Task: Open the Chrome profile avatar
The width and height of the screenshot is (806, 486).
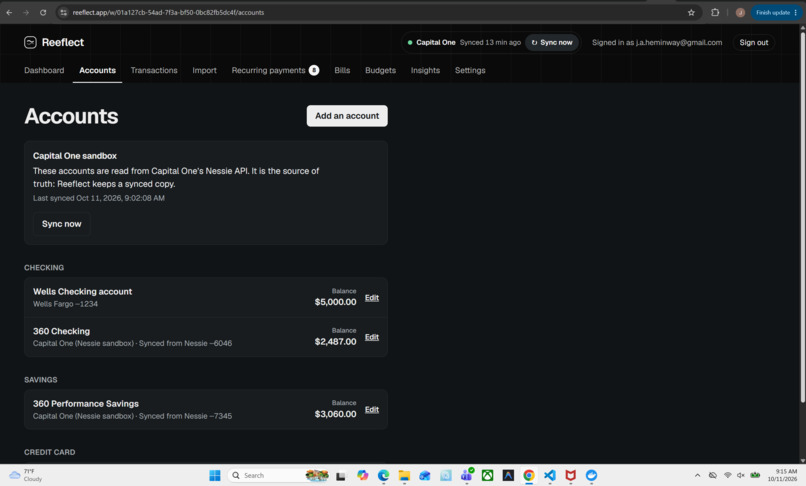Action: tap(740, 12)
